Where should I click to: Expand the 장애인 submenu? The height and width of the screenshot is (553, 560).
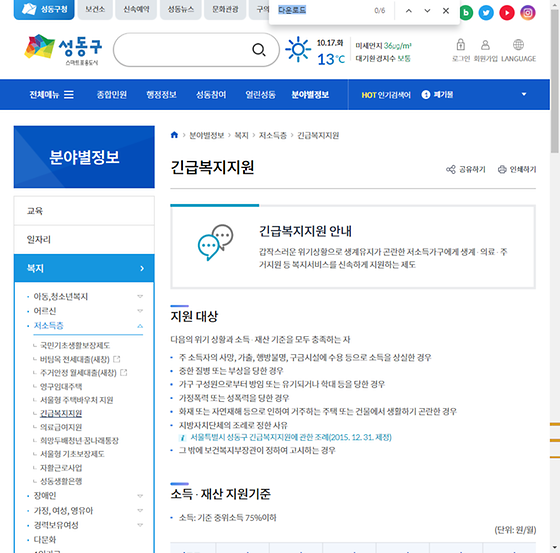(140, 496)
